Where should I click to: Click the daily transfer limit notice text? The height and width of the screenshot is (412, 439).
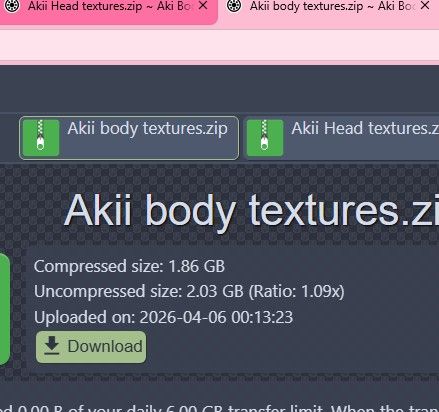tap(219, 408)
